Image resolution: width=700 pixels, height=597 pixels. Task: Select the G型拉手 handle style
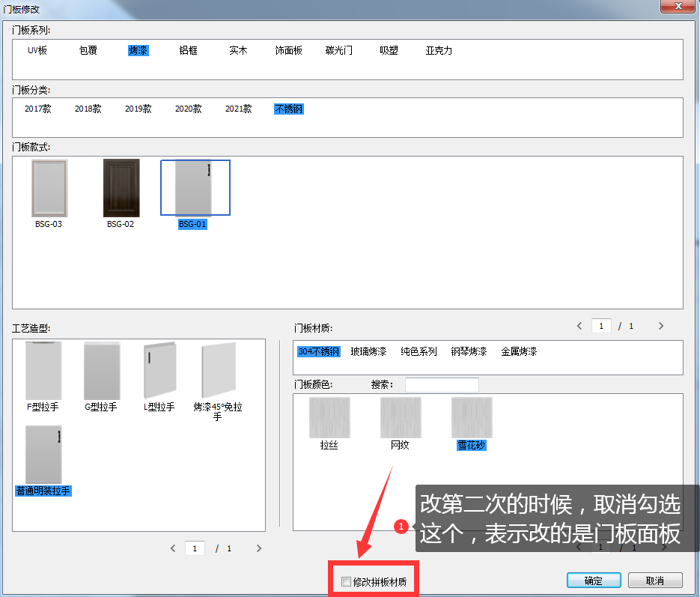[x=102, y=371]
